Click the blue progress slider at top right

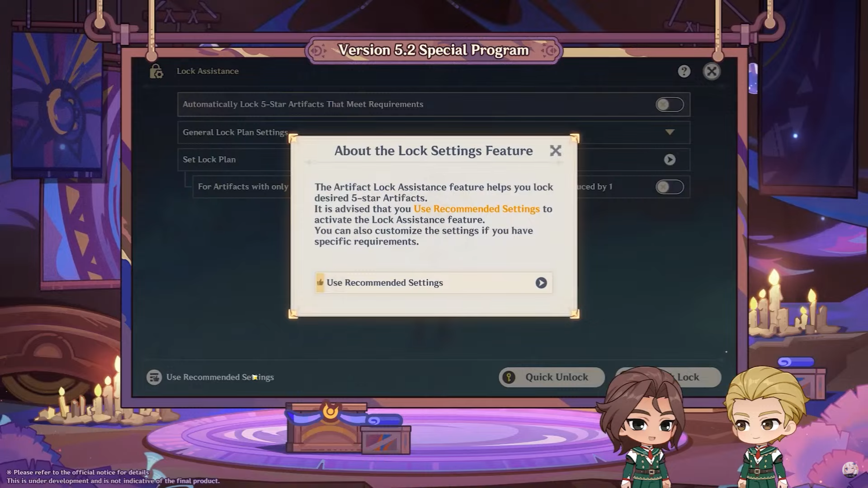tap(795, 361)
